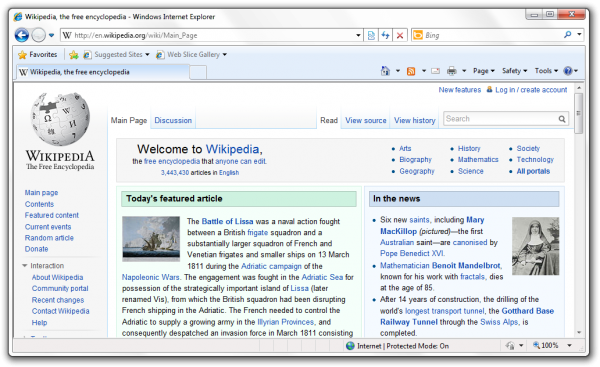Viewport: 600px width, 367px height.
Task: Click the Gotthard Base Railway Tunnel link
Action: (467, 316)
